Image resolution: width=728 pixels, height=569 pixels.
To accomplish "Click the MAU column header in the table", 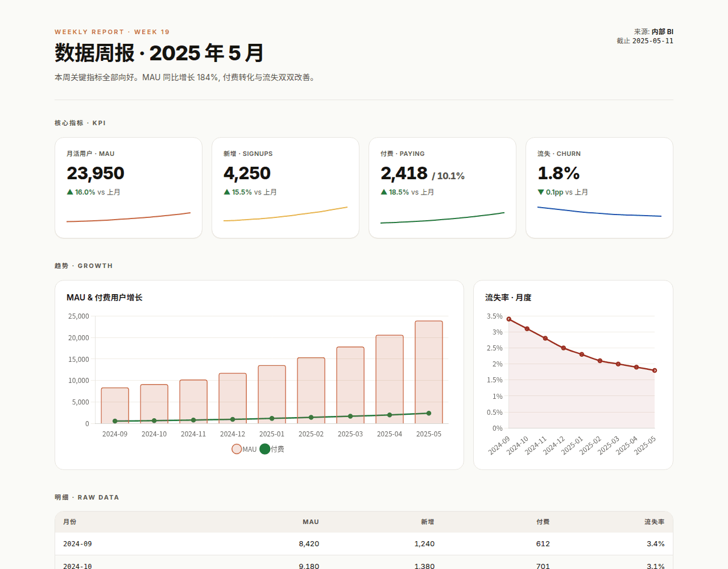I will click(311, 522).
